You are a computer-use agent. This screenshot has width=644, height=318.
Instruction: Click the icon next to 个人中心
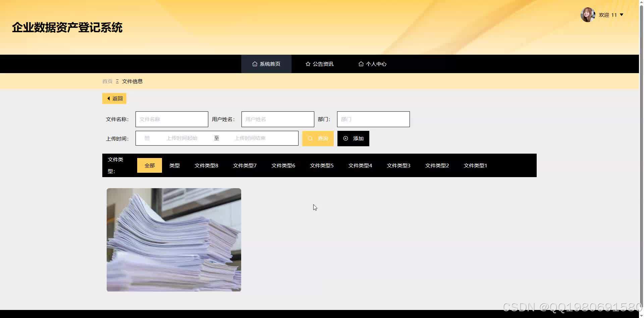tap(361, 64)
